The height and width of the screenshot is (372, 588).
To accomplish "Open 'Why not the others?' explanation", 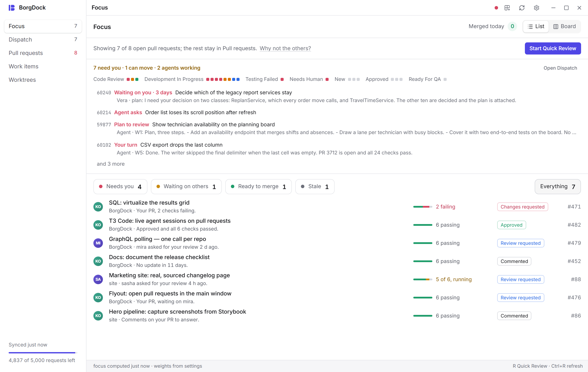I will (x=285, y=48).
